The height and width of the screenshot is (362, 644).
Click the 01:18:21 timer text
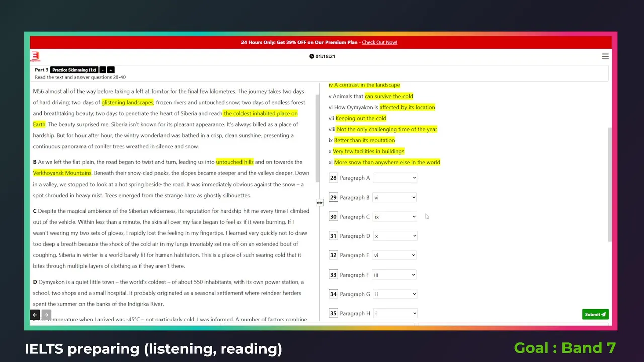pos(326,56)
